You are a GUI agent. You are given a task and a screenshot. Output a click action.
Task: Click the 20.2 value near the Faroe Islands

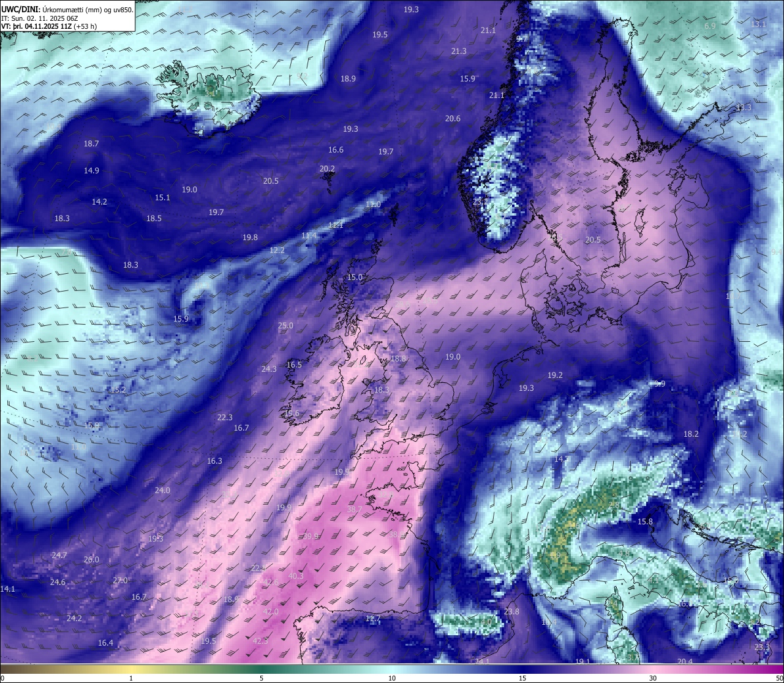[x=327, y=169]
